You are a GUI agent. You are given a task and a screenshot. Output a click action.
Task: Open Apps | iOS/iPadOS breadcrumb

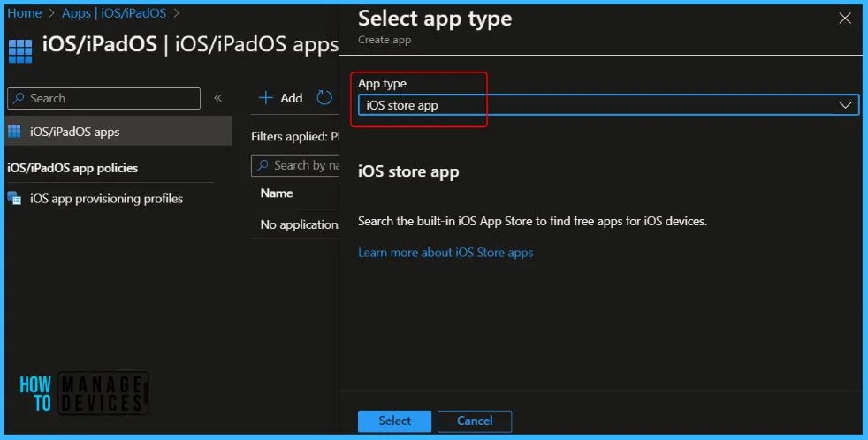click(114, 13)
